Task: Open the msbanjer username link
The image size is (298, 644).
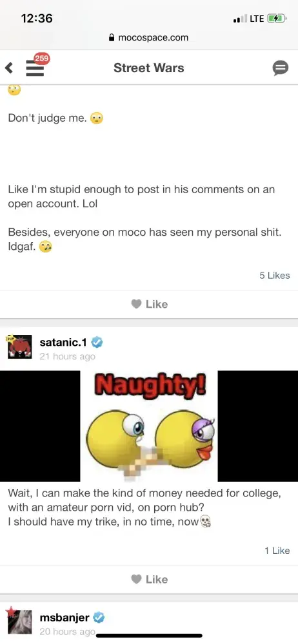Action: point(65,617)
